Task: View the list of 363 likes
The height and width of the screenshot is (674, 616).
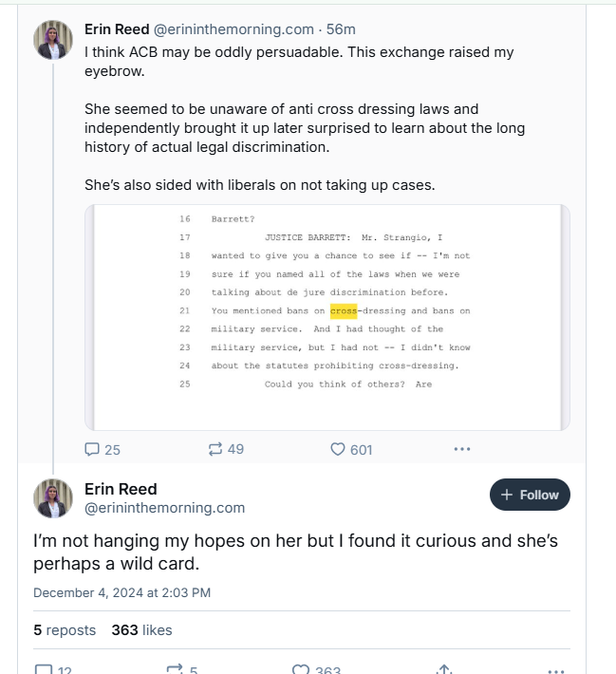Action: pos(141,629)
